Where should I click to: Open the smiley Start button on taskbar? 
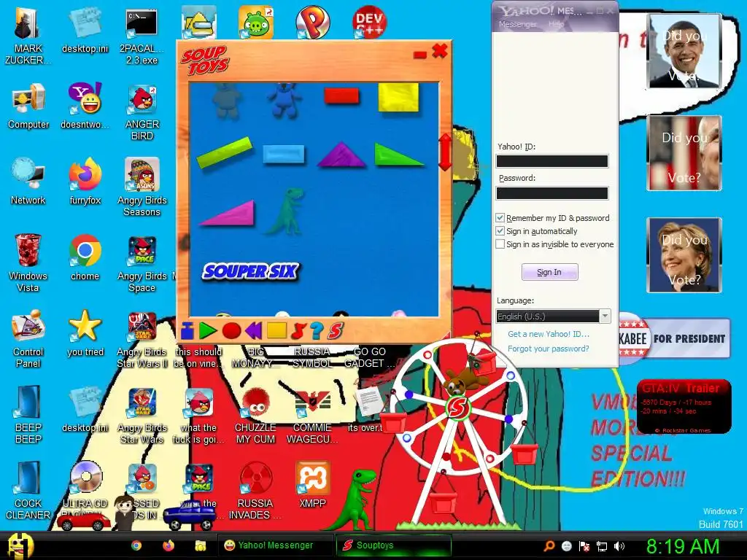pos(20,545)
